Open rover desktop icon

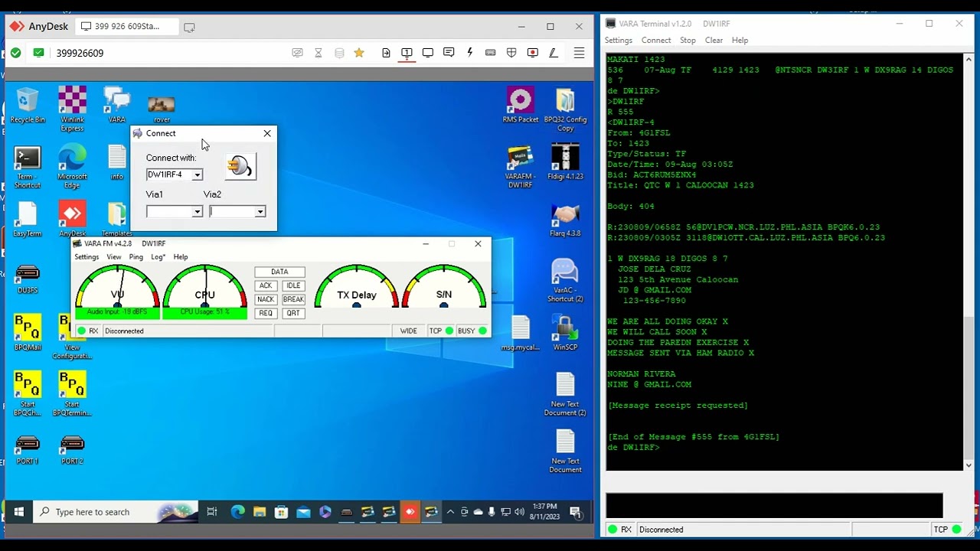[x=162, y=108]
